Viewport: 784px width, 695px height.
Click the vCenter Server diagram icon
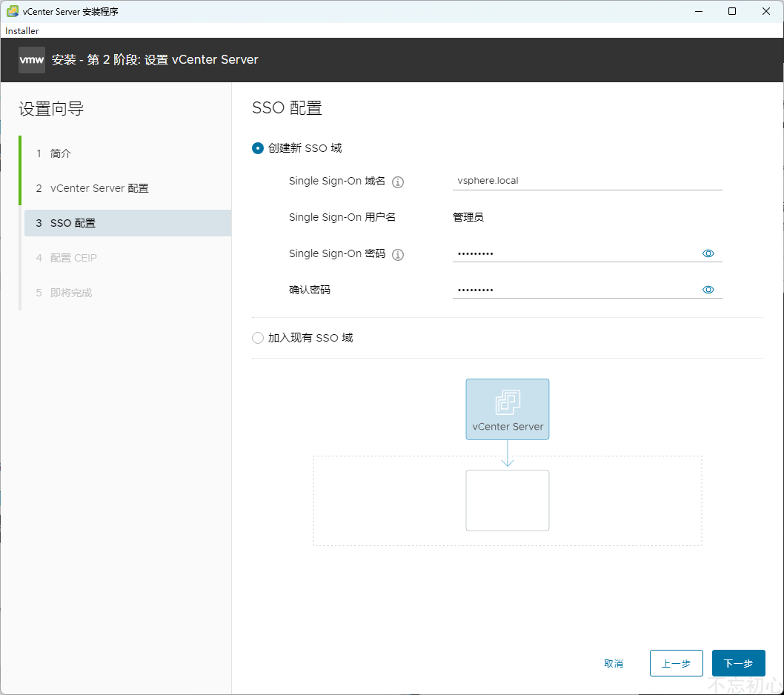pyautogui.click(x=508, y=409)
